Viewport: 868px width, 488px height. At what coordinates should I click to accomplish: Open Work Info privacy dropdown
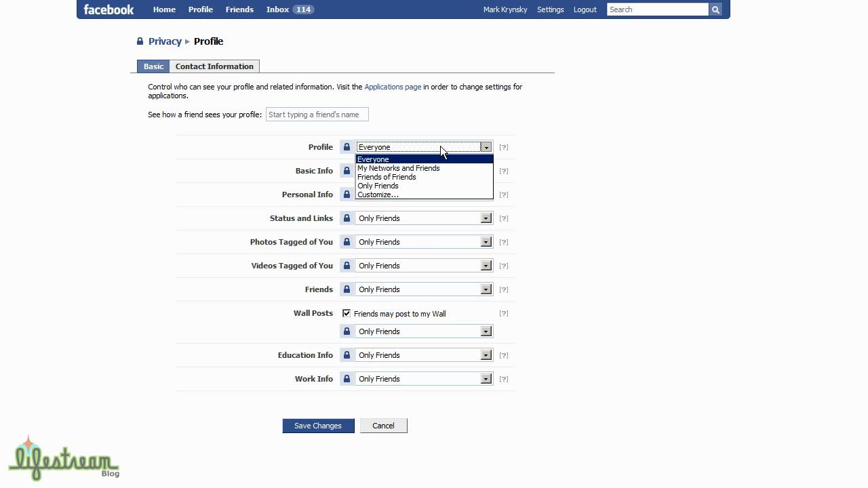click(424, 379)
